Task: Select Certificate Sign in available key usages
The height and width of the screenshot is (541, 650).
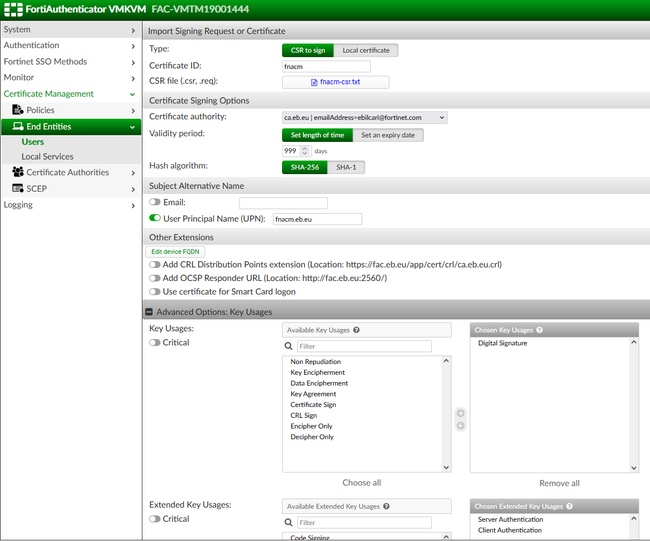Action: pos(313,405)
